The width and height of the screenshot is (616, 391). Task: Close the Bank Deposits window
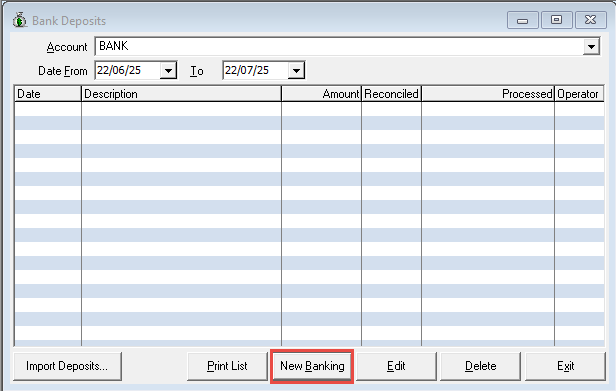pos(590,20)
